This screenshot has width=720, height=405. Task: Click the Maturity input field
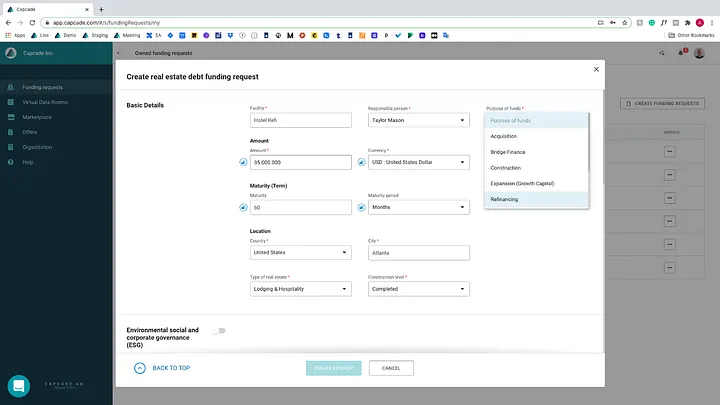pos(301,208)
